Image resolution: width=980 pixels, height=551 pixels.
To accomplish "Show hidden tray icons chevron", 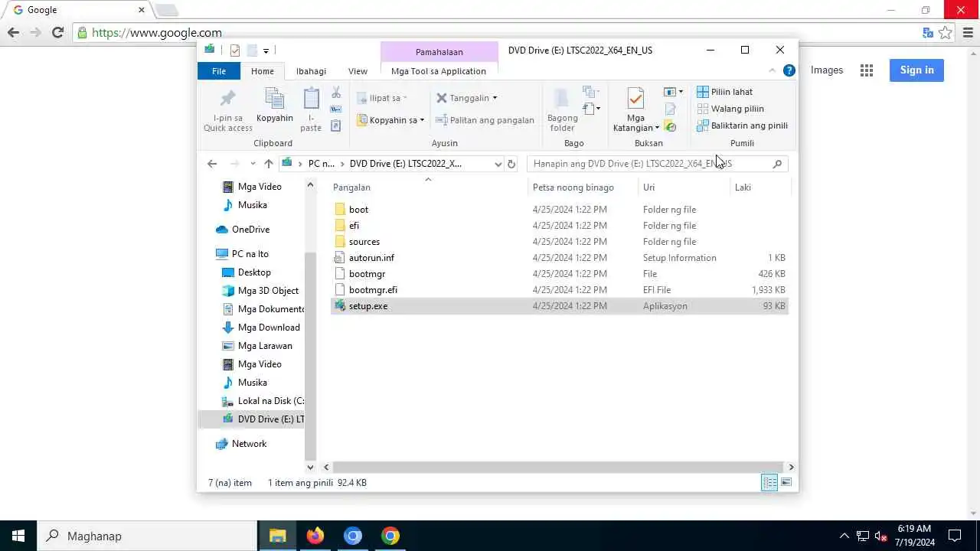I will (x=844, y=536).
